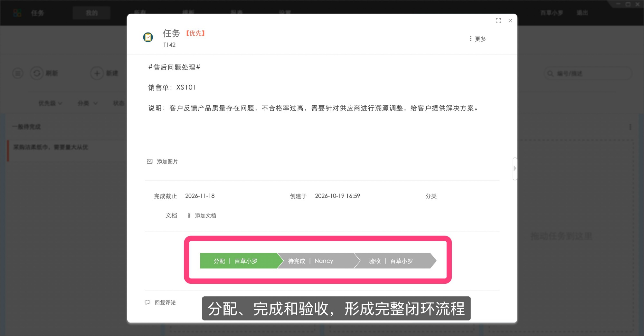This screenshot has width=644, height=336.
Task: Click the task checklist icon beside 任务 title
Action: click(148, 37)
